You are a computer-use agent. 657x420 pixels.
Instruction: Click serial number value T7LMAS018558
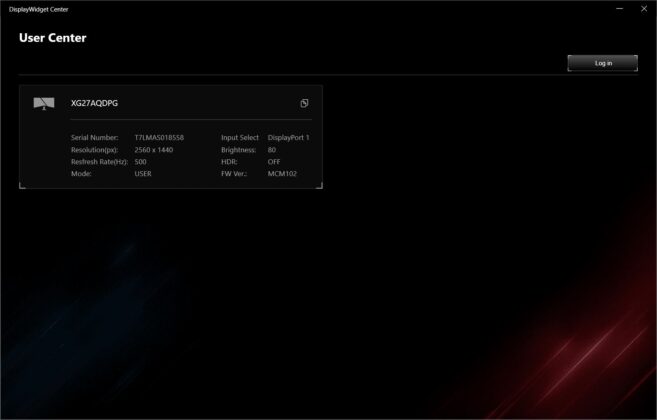[x=159, y=137]
